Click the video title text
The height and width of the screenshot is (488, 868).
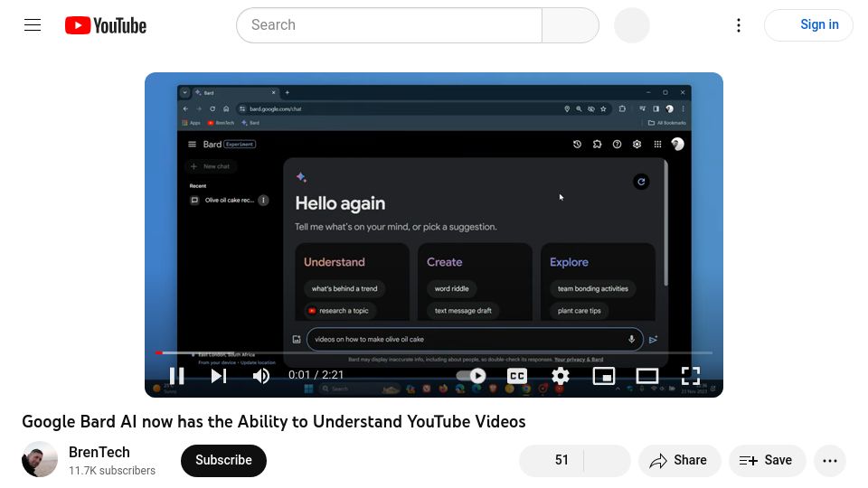coord(273,422)
